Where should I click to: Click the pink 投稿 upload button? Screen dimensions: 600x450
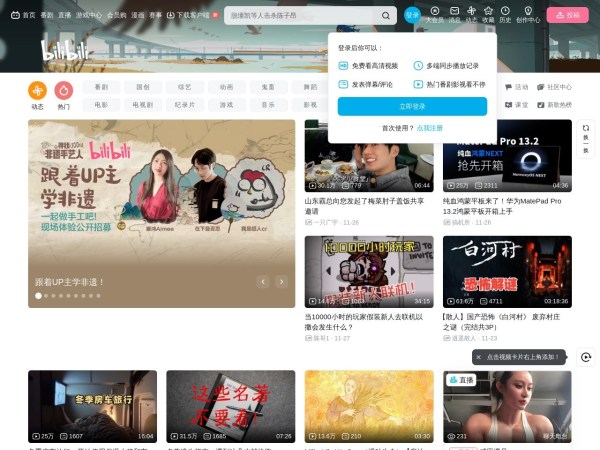(567, 15)
